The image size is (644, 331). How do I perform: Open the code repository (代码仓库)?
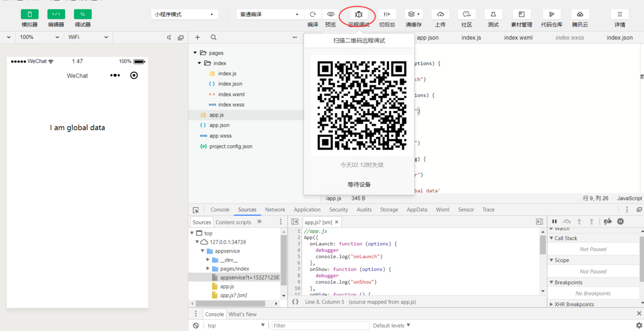552,15
